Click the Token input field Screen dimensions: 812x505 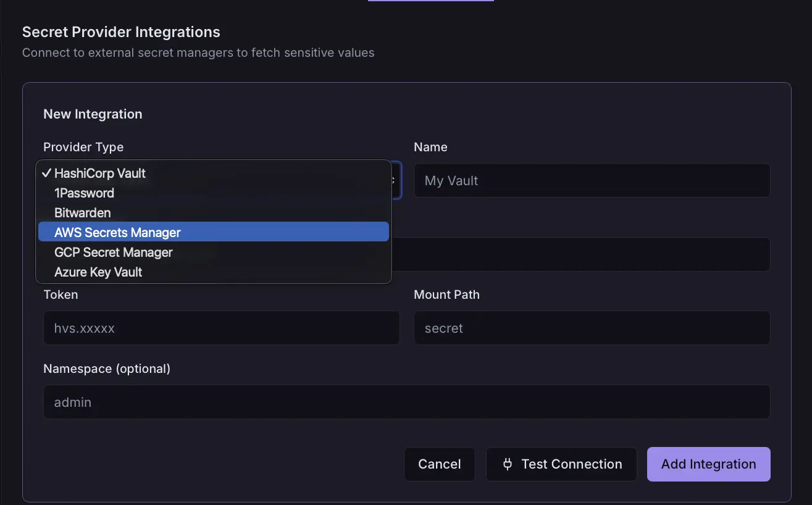click(221, 328)
